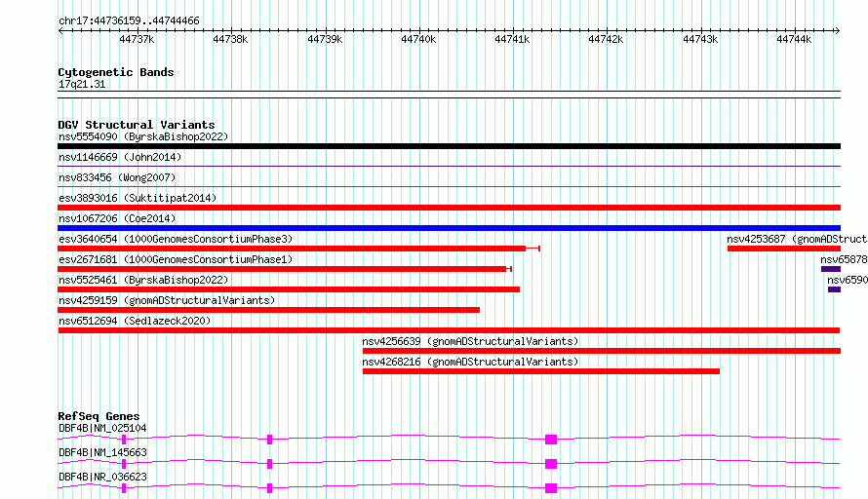
Task: Select the red nsv6512694 variant bar
Action: pyautogui.click(x=449, y=330)
